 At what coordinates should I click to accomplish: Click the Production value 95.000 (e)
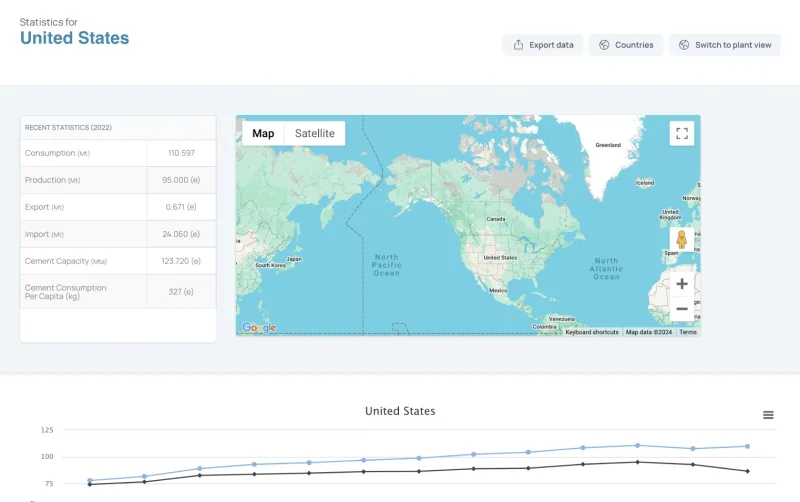(181, 180)
